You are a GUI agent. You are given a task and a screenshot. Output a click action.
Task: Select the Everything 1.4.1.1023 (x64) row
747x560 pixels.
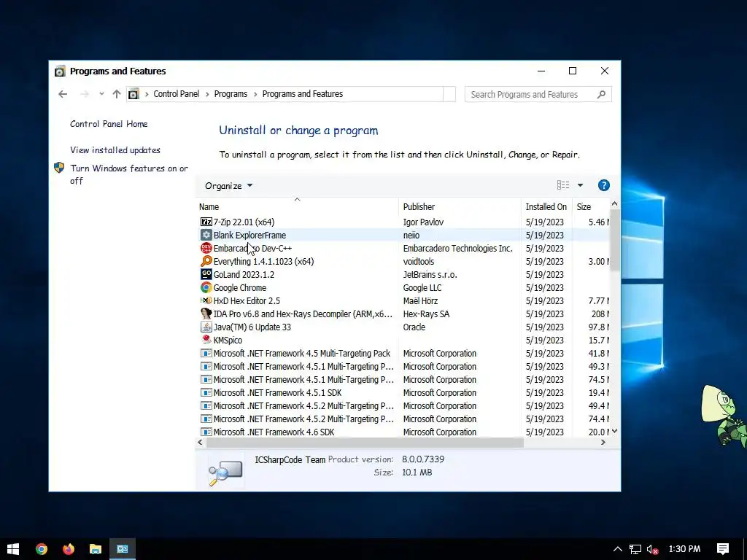(404, 261)
